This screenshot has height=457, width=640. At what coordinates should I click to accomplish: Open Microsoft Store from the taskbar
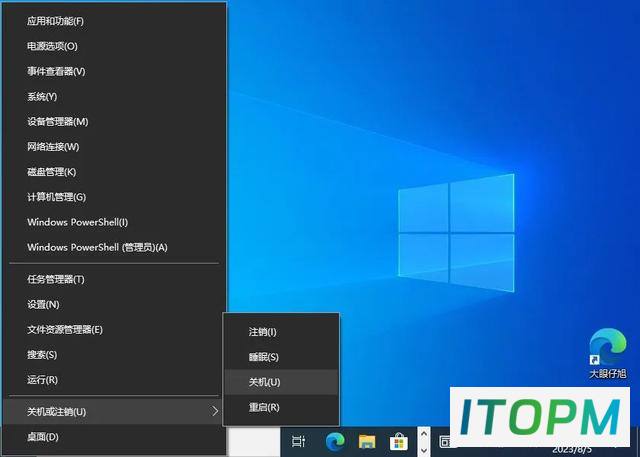(x=399, y=441)
